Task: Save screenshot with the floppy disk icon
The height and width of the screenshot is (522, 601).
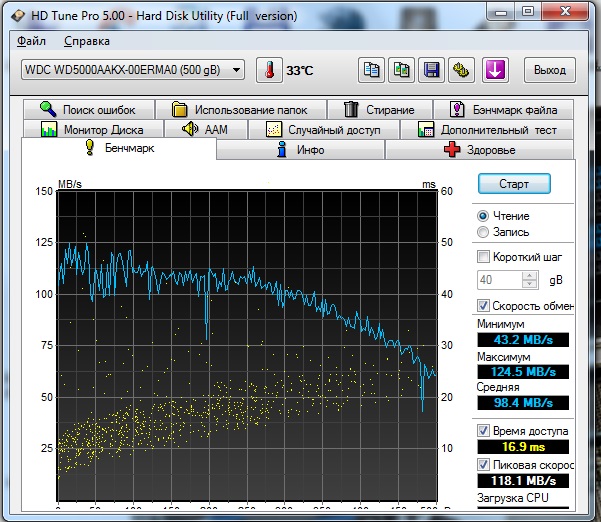Action: 431,70
